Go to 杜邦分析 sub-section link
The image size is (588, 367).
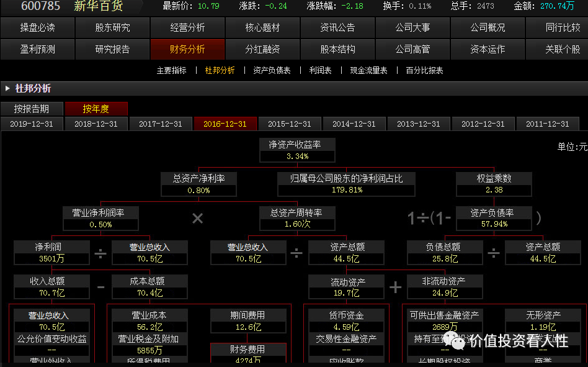pos(220,71)
